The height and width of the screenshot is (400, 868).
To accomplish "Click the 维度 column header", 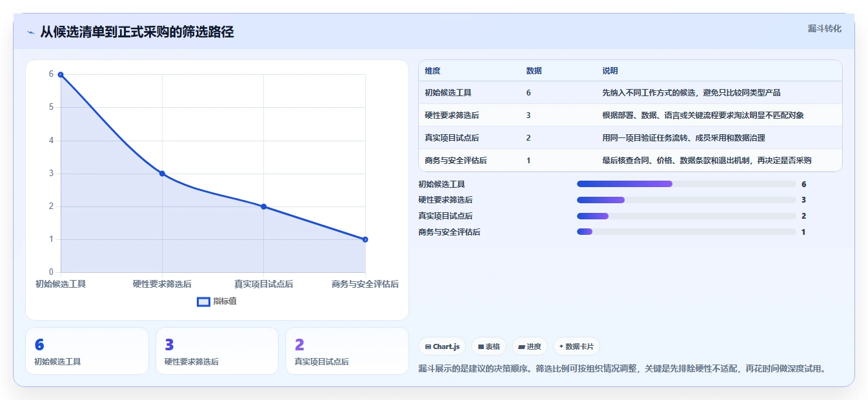I will 432,71.
